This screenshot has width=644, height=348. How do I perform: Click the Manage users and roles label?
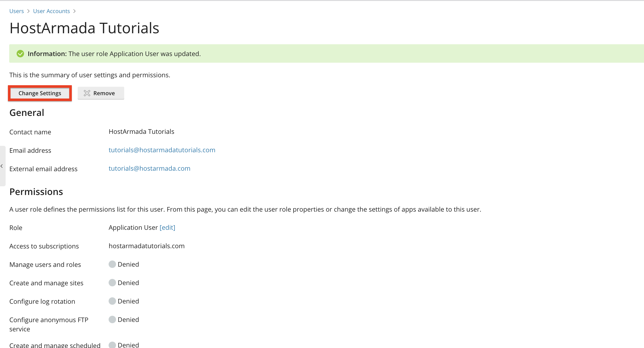(45, 265)
